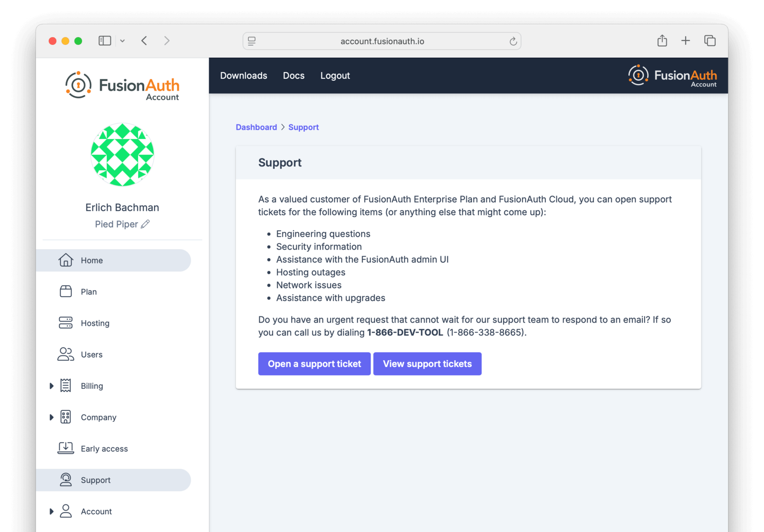Select Docs in the top menu

click(294, 75)
